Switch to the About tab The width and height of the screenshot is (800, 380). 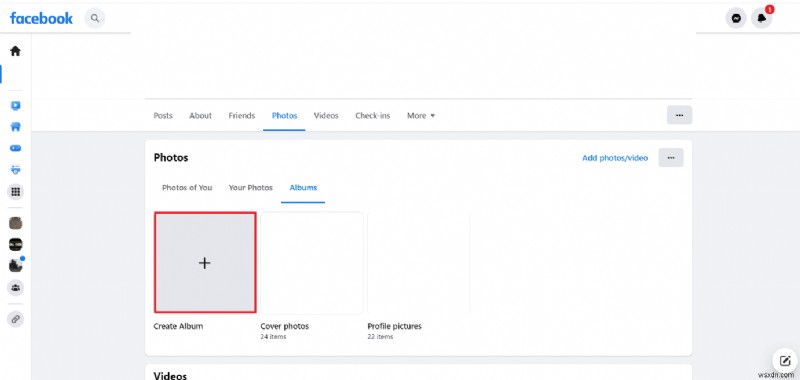[x=201, y=116]
